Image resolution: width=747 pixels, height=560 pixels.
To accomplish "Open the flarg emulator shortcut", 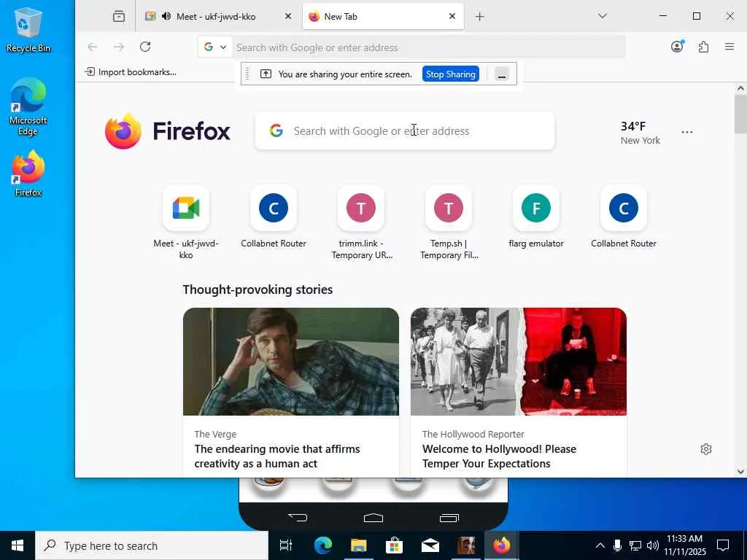I will 536,217.
